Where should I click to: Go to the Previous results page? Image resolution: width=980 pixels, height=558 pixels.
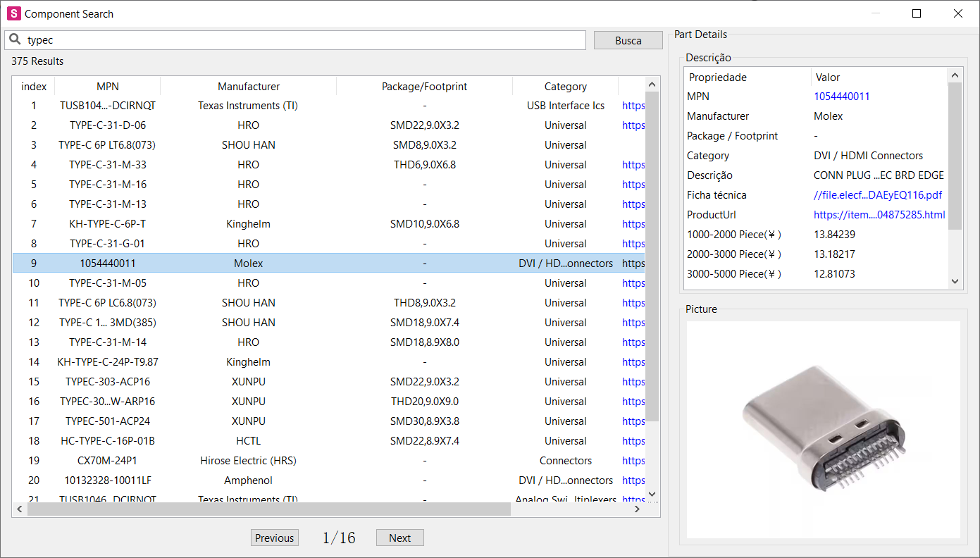[274, 538]
